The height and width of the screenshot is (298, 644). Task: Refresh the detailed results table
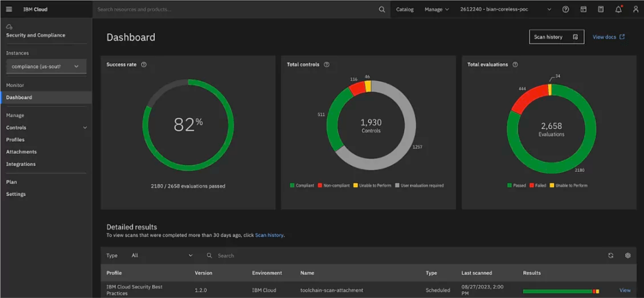click(x=611, y=256)
